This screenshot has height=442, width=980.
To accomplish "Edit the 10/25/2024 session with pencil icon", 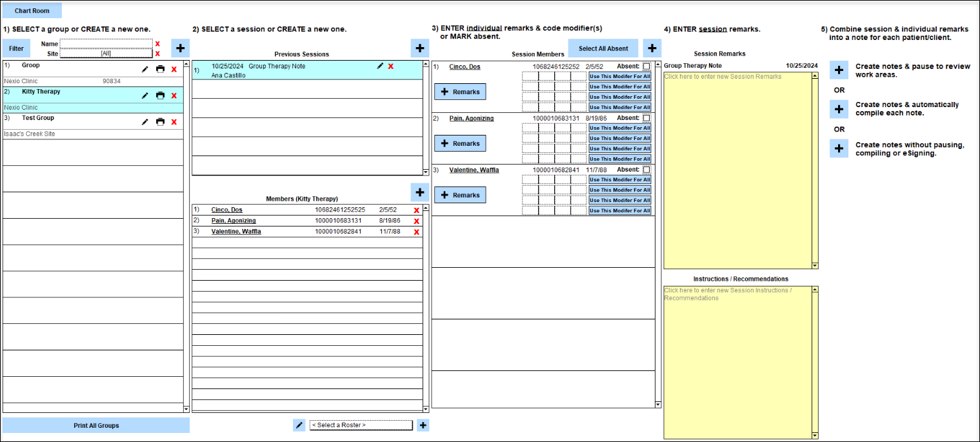I will tap(381, 66).
